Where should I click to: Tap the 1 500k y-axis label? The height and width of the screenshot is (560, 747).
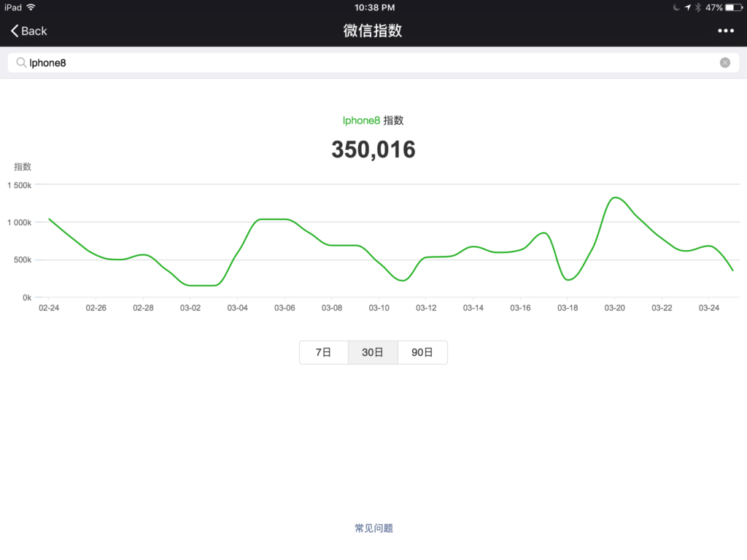tap(20, 185)
